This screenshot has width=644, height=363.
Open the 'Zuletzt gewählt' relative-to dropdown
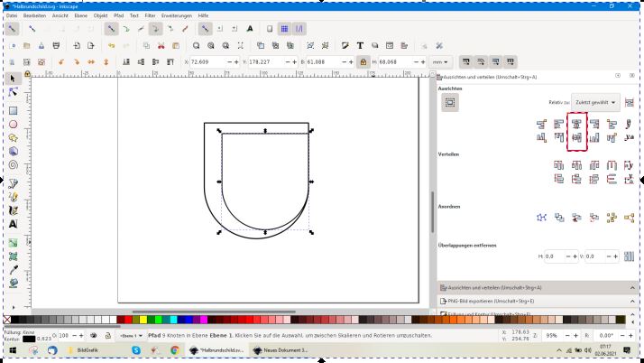[x=593, y=103]
